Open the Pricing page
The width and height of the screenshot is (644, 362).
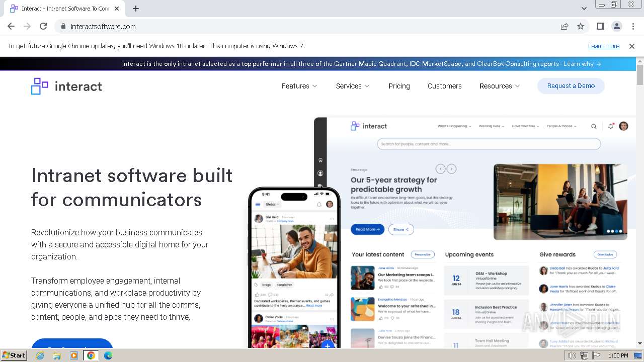399,86
